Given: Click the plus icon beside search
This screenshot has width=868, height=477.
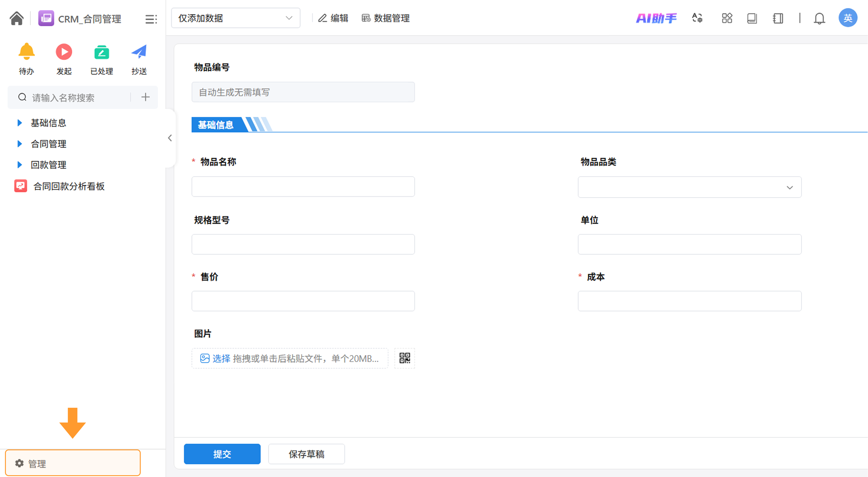Looking at the screenshot, I should click(x=145, y=98).
